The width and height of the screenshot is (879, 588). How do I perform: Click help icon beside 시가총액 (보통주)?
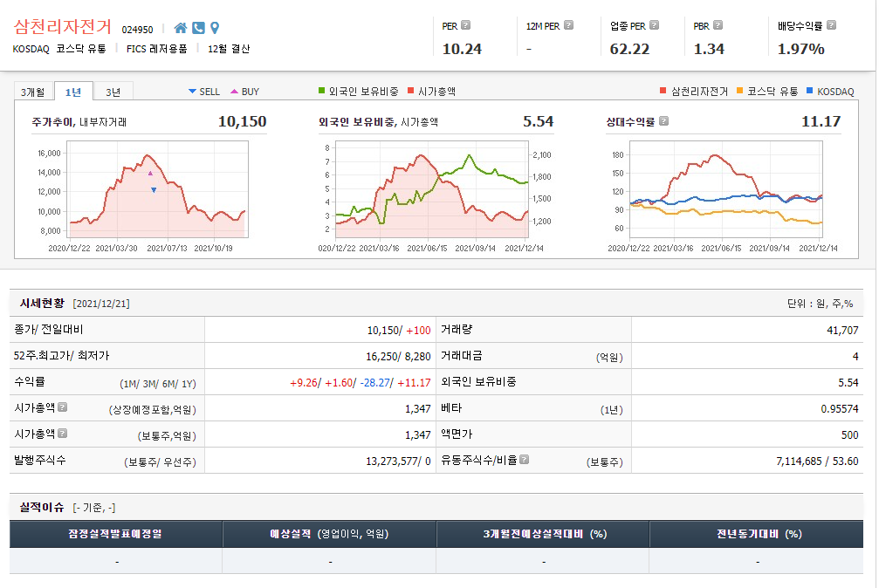click(x=63, y=434)
